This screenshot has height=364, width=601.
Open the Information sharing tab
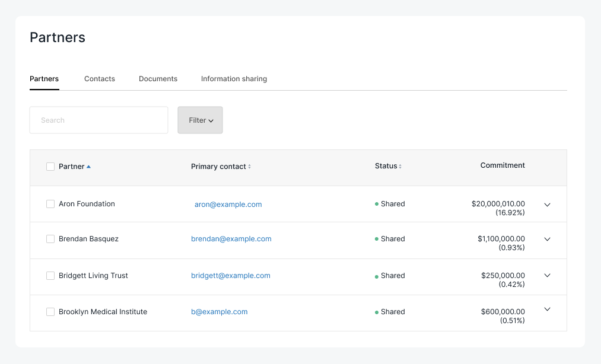(x=234, y=79)
